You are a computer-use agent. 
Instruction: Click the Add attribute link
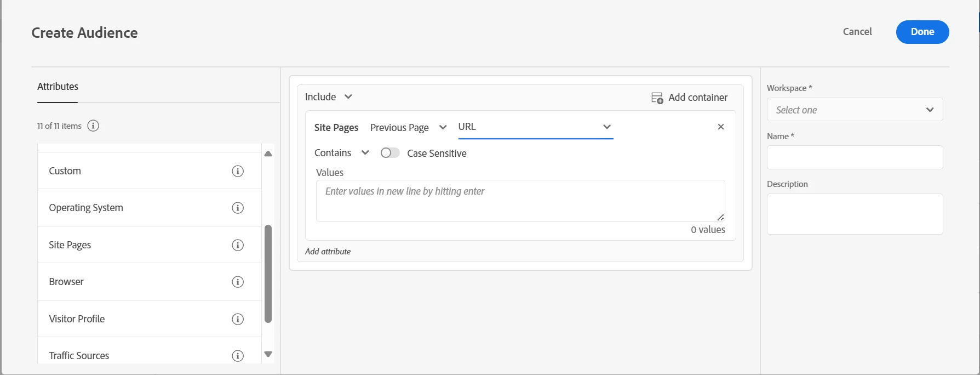[328, 252]
